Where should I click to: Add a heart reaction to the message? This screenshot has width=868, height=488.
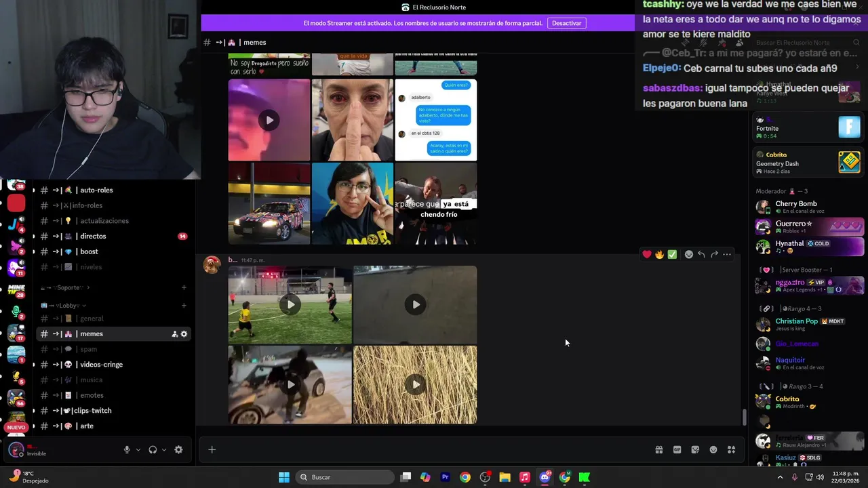tap(647, 254)
